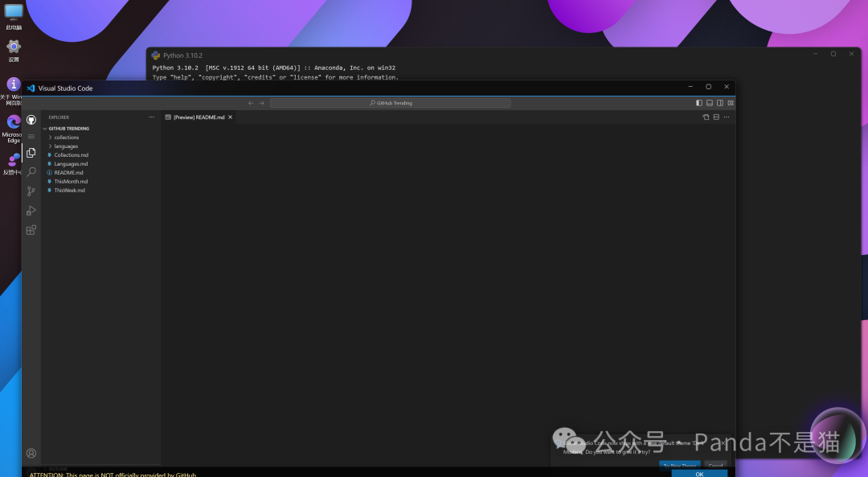Dismiss the theme notification with its X
Screen dimensions: 868x477
(723, 442)
